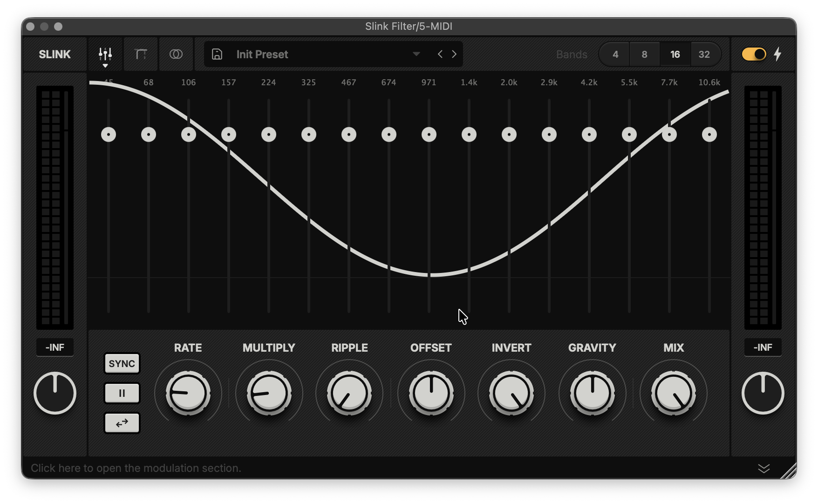Screen dimensions: 818x504
Task: Click the 2.0k band slider handle
Action: pos(509,135)
